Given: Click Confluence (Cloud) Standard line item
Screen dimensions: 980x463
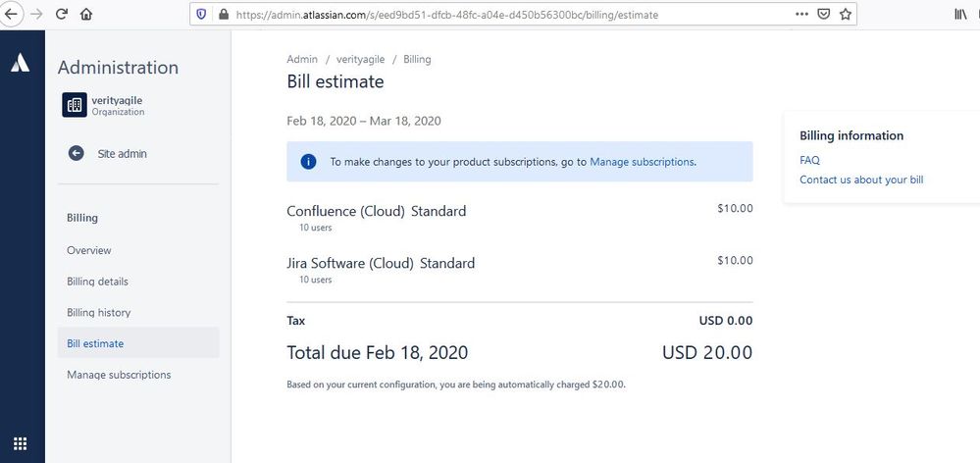Looking at the screenshot, I should [x=377, y=211].
